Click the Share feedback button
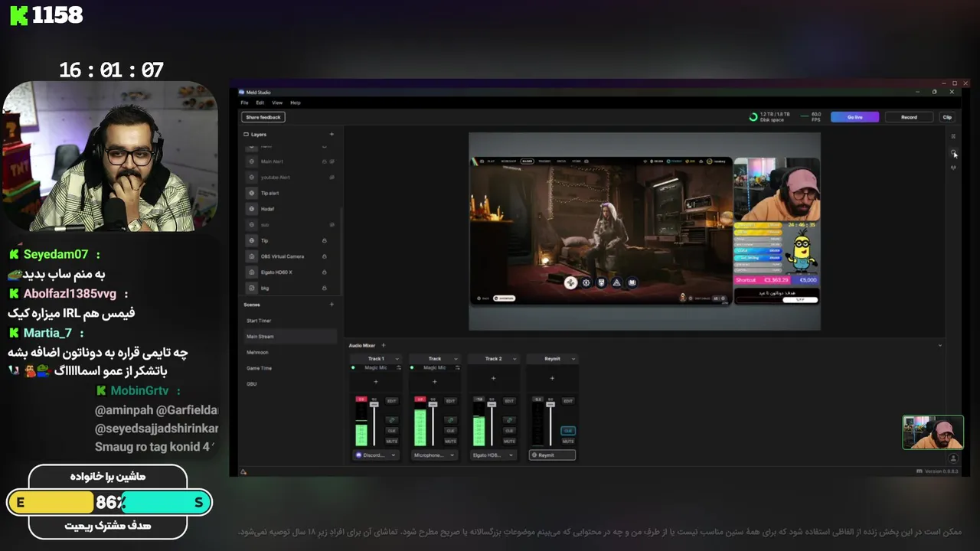This screenshot has height=551, width=980. pos(263,117)
